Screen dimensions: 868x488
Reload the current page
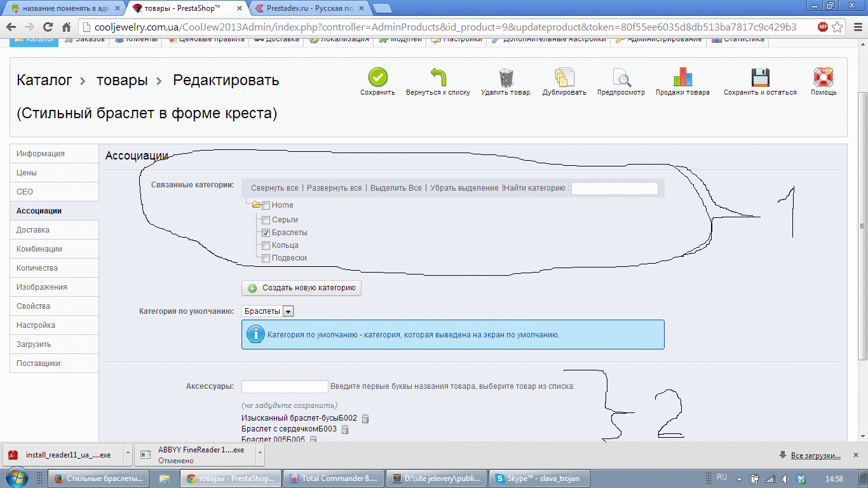[x=48, y=27]
